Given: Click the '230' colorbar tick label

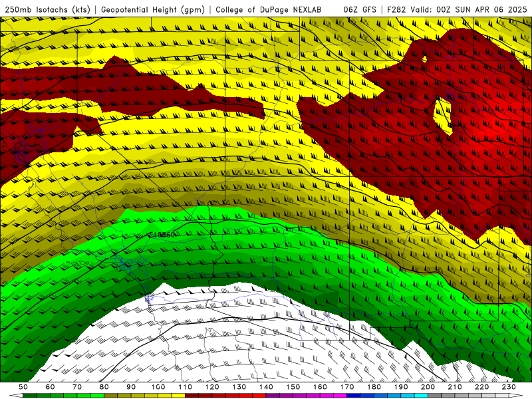Looking at the screenshot, I should 509,387.
